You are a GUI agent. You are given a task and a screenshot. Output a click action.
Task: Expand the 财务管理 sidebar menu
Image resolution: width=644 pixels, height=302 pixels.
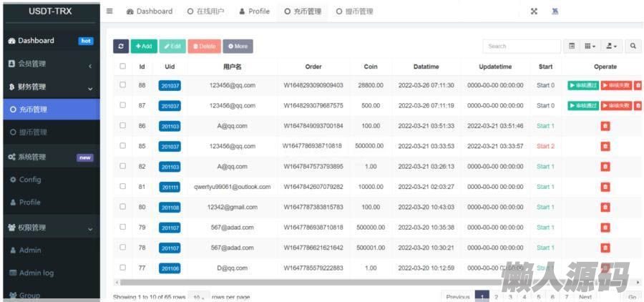(50, 87)
